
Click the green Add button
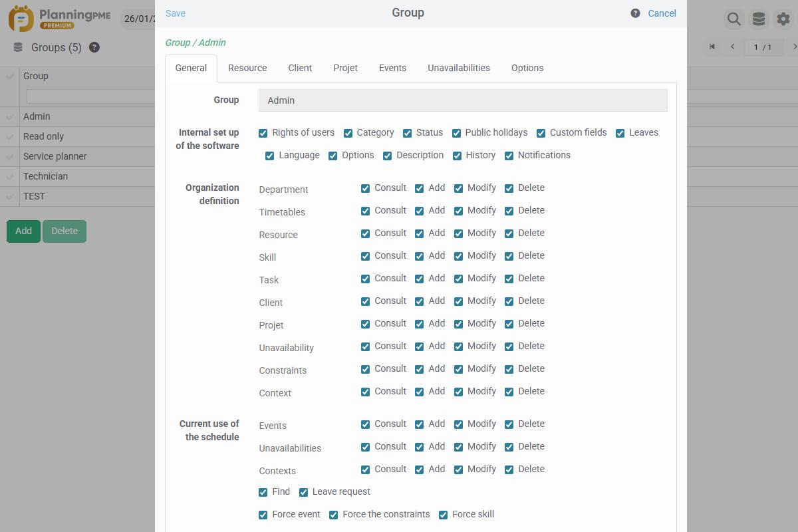coord(23,231)
